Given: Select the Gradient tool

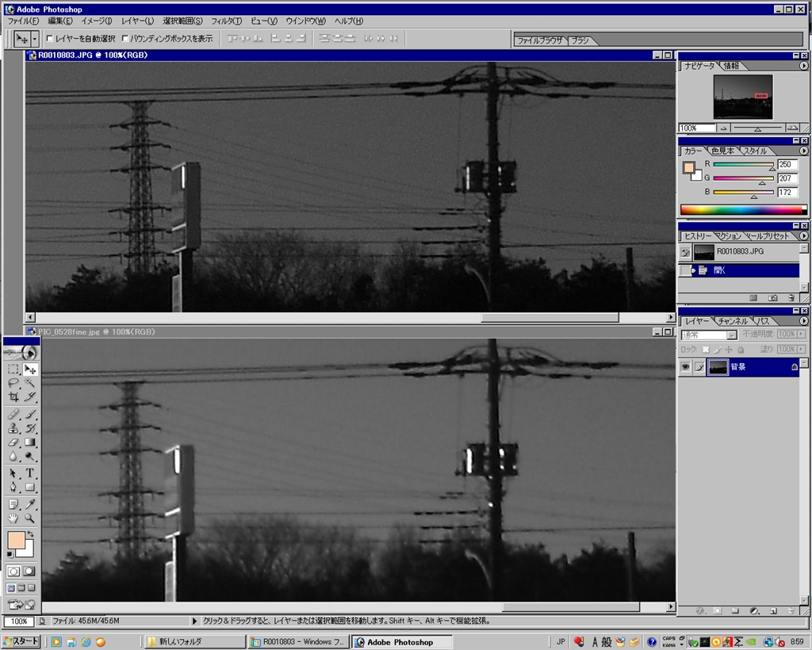Looking at the screenshot, I should tap(30, 442).
